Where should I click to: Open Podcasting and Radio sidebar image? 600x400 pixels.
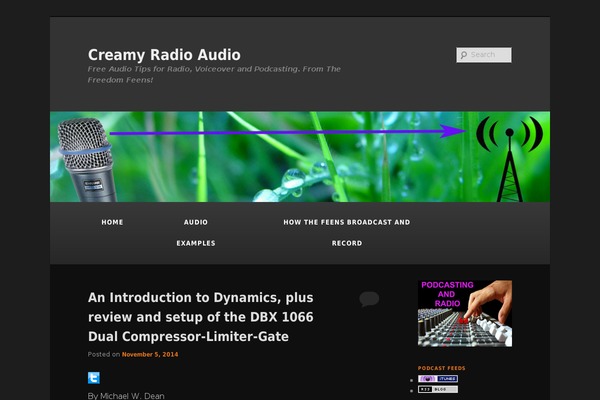pos(465,313)
